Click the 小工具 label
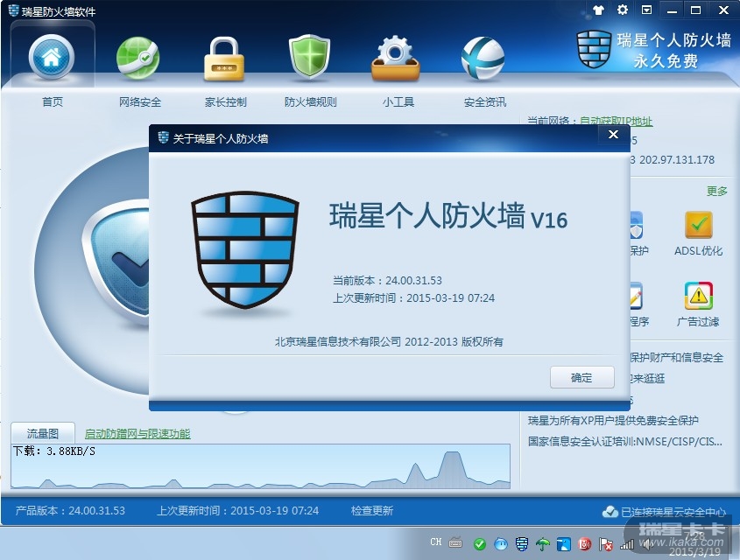 (398, 101)
